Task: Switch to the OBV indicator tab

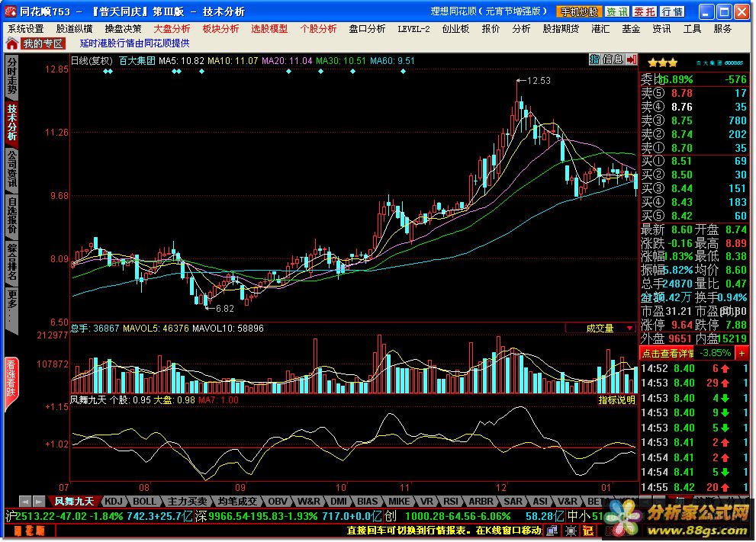Action: coord(277,502)
